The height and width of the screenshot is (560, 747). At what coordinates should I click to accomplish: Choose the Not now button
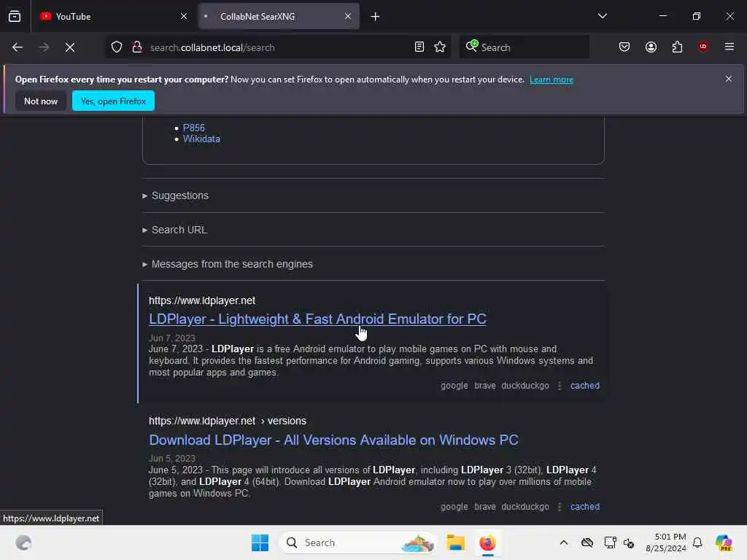(x=41, y=101)
